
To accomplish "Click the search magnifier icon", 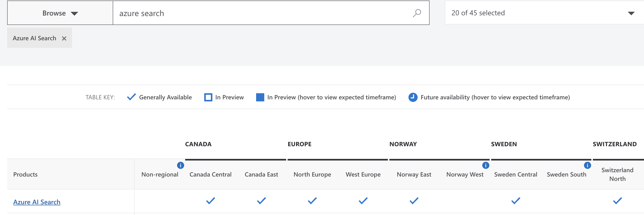I will (417, 13).
